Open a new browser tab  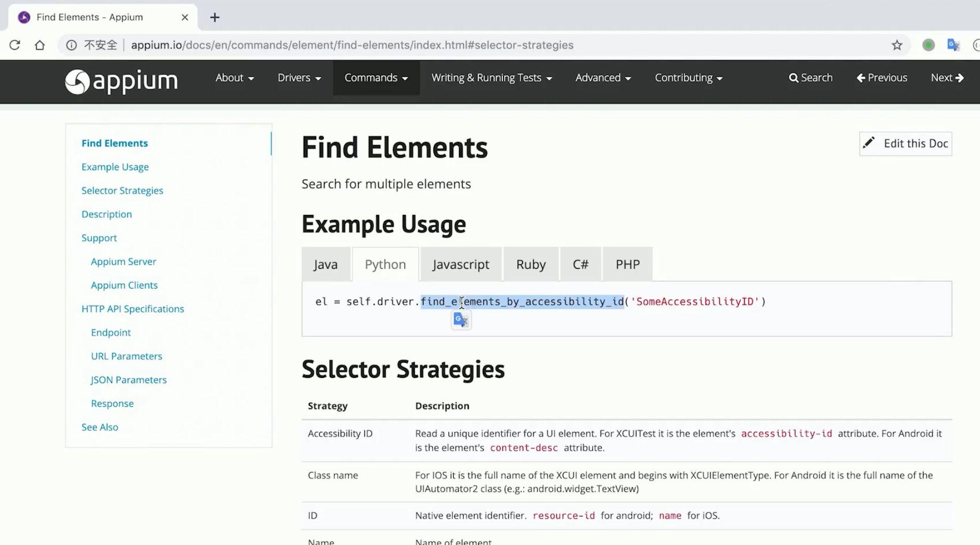[x=215, y=18]
